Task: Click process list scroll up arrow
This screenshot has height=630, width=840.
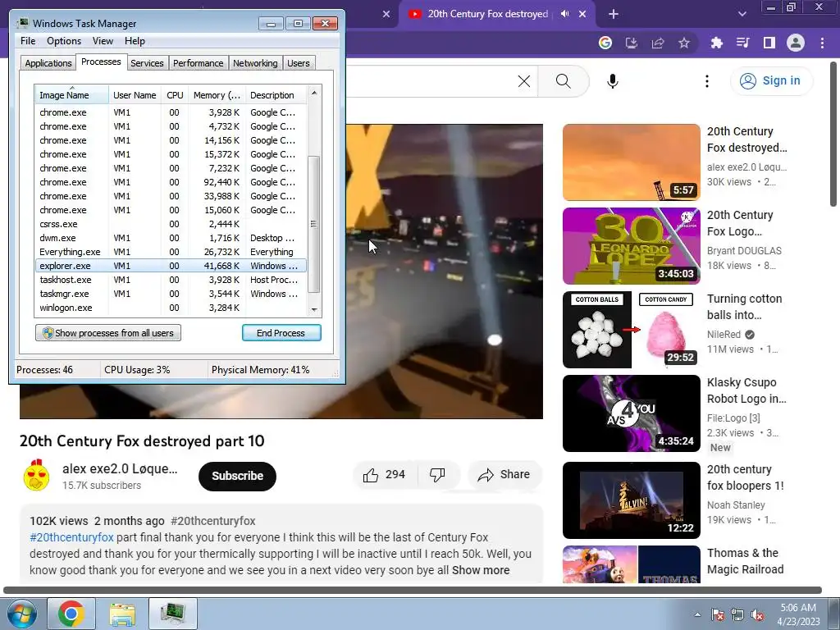Action: pyautogui.click(x=314, y=94)
